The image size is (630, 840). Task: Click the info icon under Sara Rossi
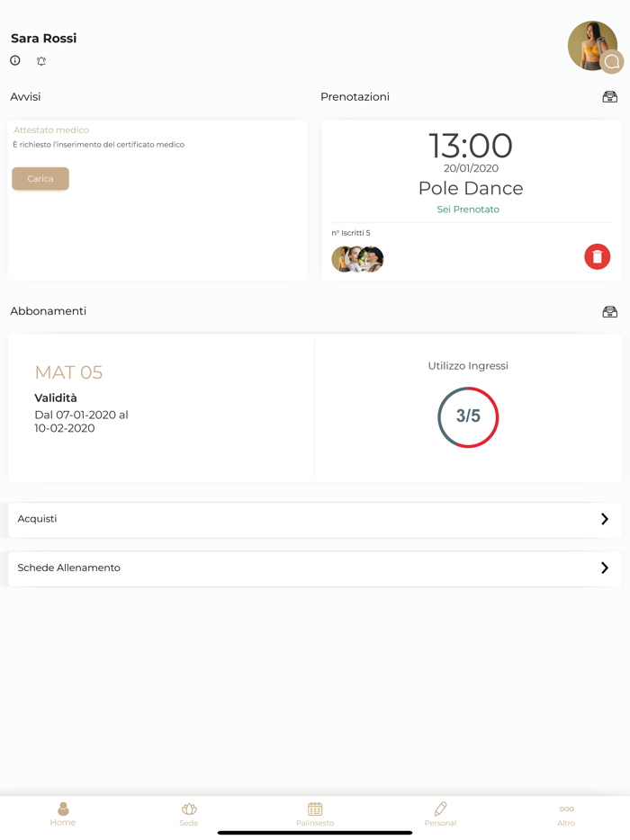[x=15, y=61]
